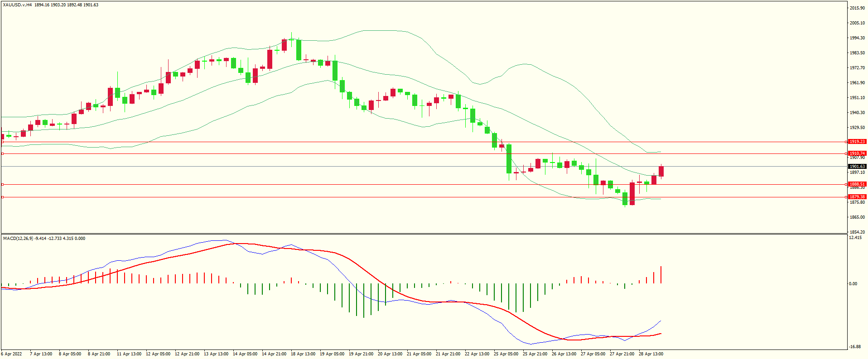Click the 12.415 MACD scale value
The width and height of the screenshot is (868, 359).
[x=855, y=238]
